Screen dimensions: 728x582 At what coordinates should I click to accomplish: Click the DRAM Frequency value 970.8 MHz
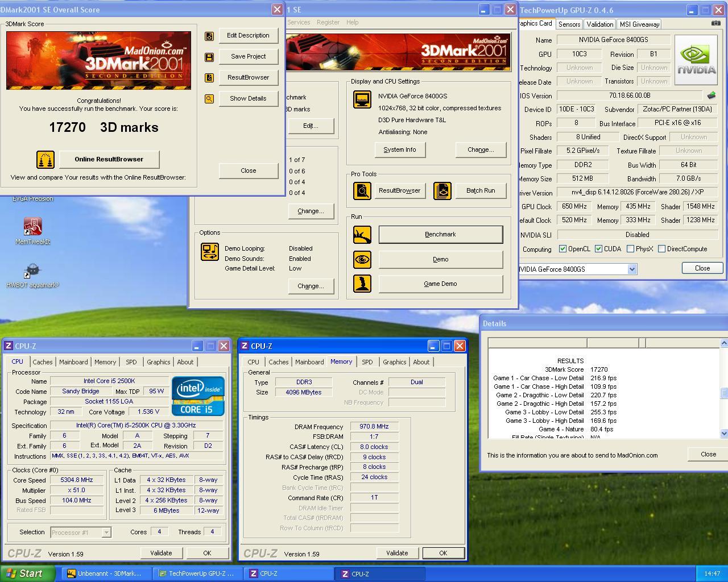tap(374, 427)
